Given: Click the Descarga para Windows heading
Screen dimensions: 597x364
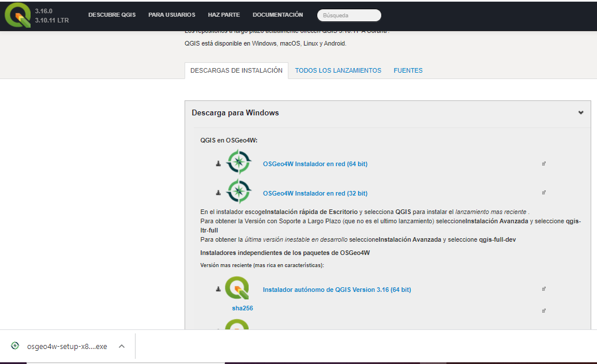Looking at the screenshot, I should (x=235, y=112).
